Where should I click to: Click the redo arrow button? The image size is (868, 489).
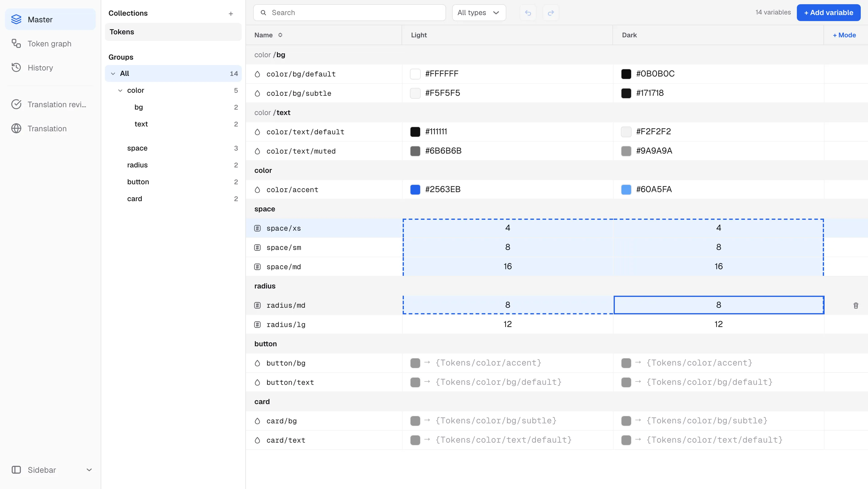(551, 13)
